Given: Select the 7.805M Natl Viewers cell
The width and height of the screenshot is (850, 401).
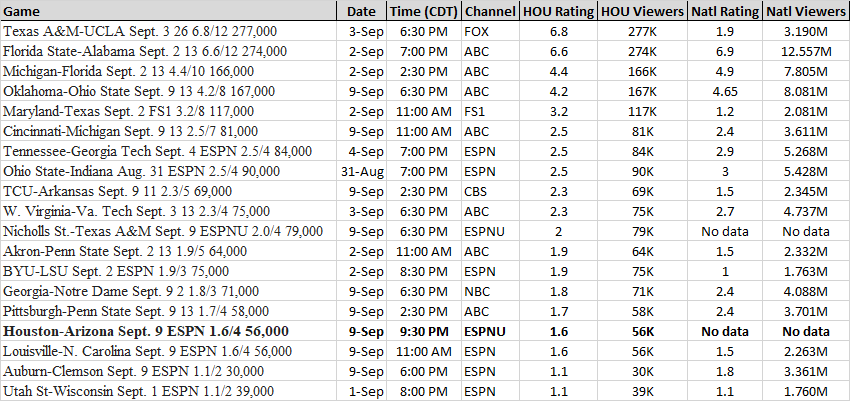Looking at the screenshot, I should (x=806, y=72).
